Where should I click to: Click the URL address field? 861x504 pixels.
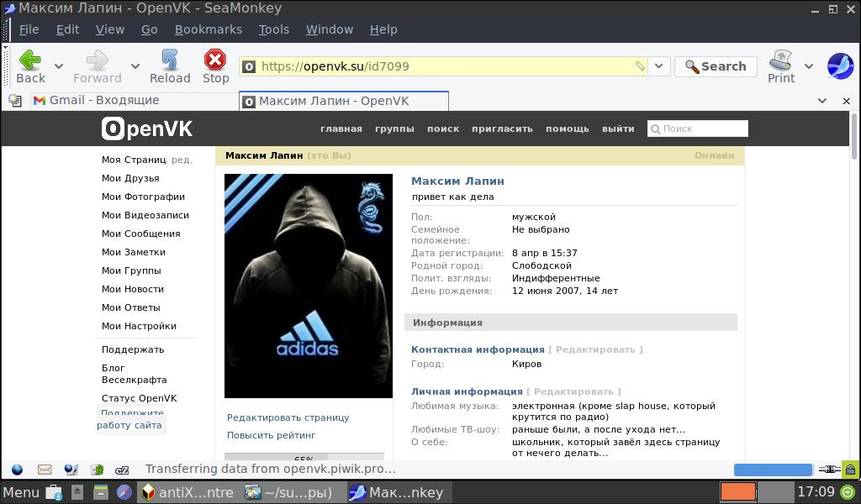click(445, 66)
